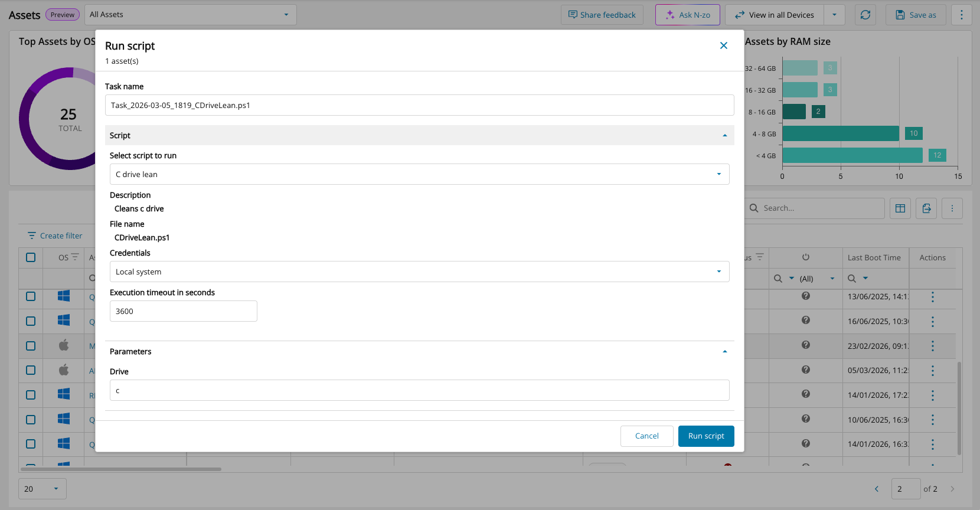This screenshot has width=980, height=510.
Task: Click the Cancel button
Action: (x=646, y=436)
